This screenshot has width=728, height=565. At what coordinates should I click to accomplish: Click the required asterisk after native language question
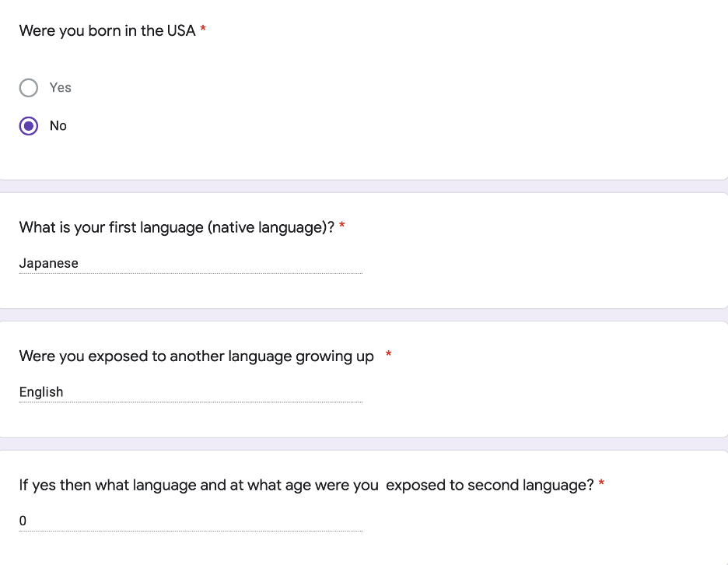click(x=341, y=226)
